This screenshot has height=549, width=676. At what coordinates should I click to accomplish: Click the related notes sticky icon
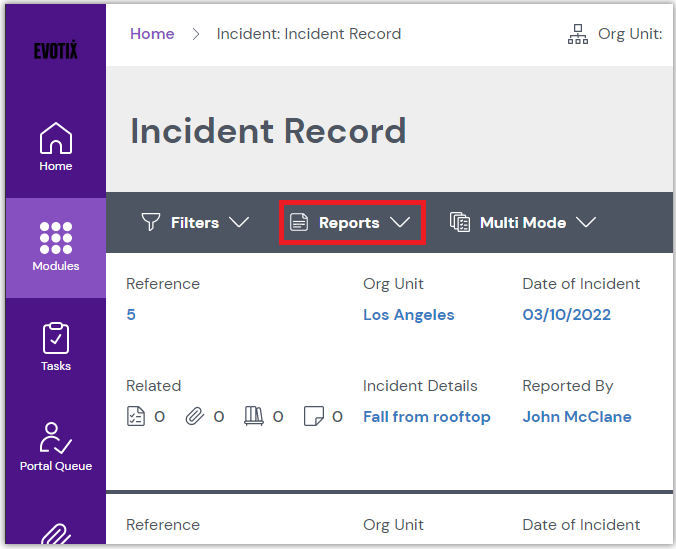[x=313, y=417]
